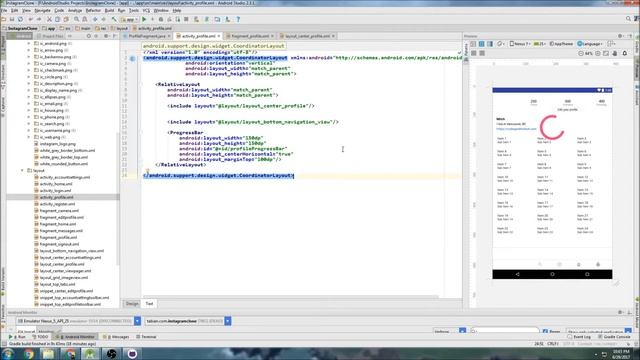
Task: Switch to layout_center_profile.xml tab
Action: [307, 36]
